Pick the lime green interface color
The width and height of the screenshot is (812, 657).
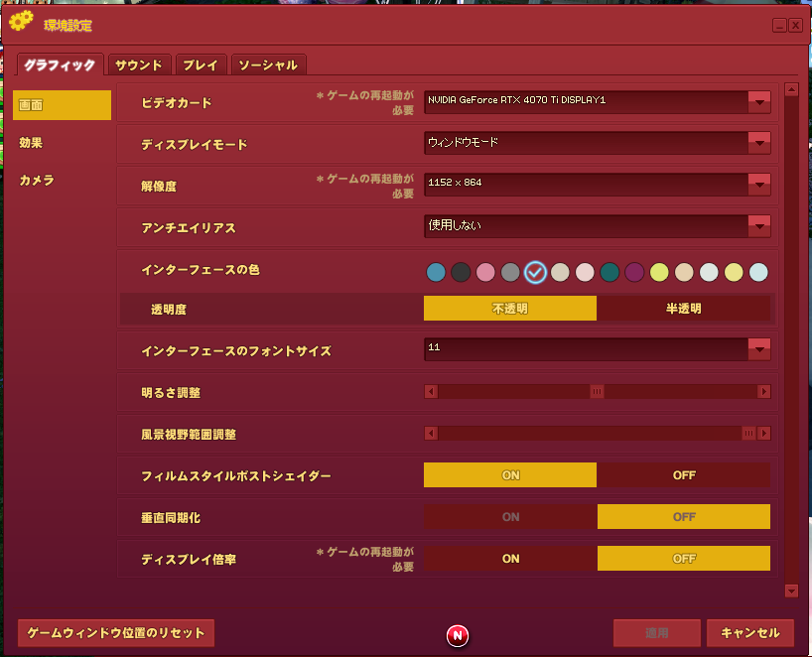(x=659, y=272)
